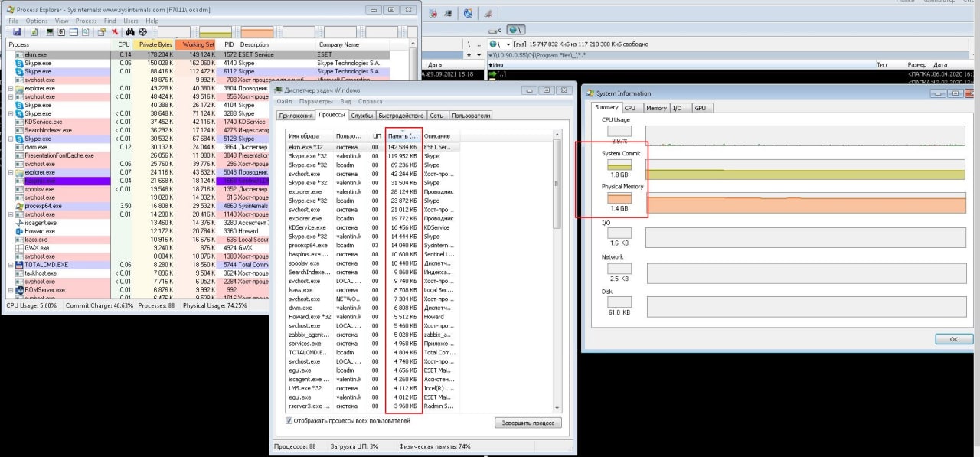Screen dimensions: 980x457
Task: Click the green up-folder [..] entry icon
Action: point(493,73)
